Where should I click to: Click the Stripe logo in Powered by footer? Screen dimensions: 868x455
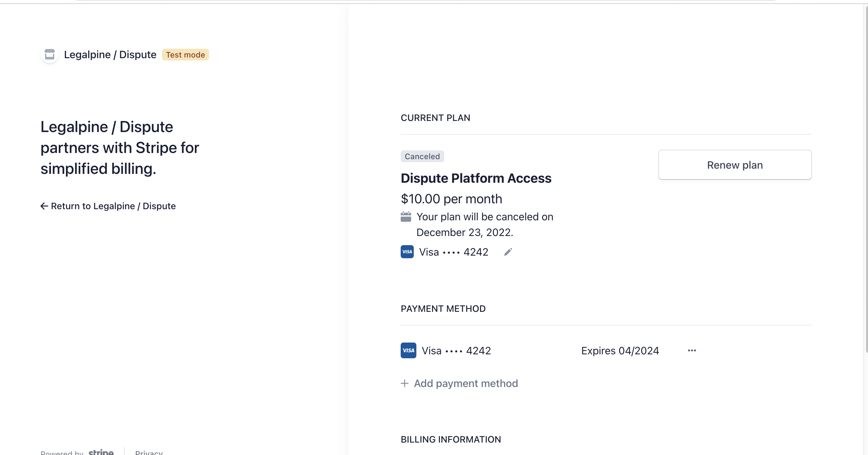pos(101,452)
